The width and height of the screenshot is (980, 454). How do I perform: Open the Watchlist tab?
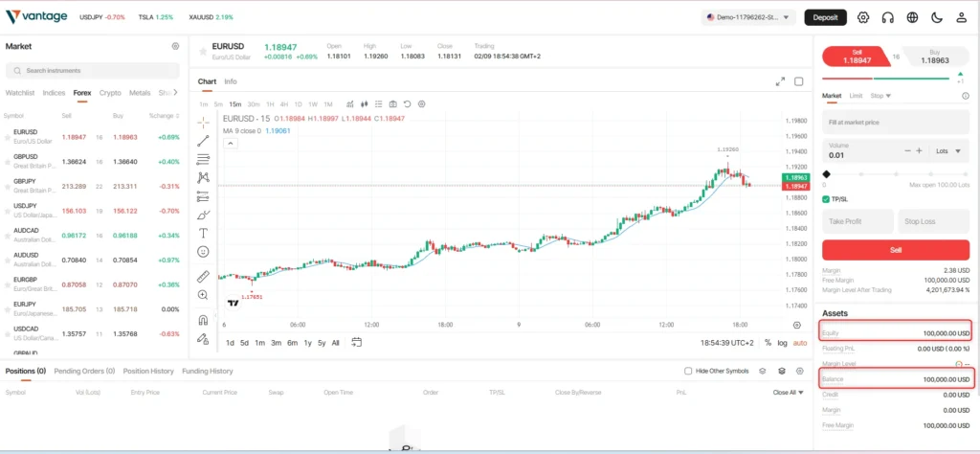(x=20, y=93)
